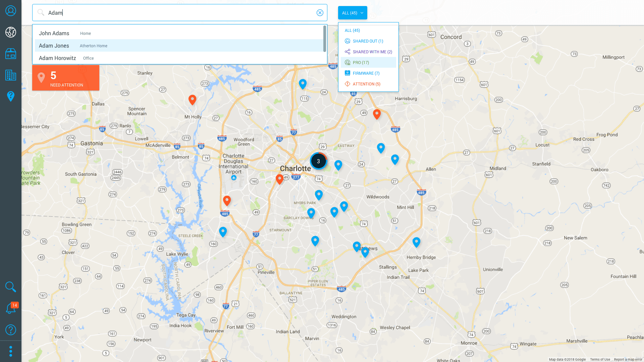
Task: Click the buildings icon in the sidebar
Action: (x=11, y=75)
